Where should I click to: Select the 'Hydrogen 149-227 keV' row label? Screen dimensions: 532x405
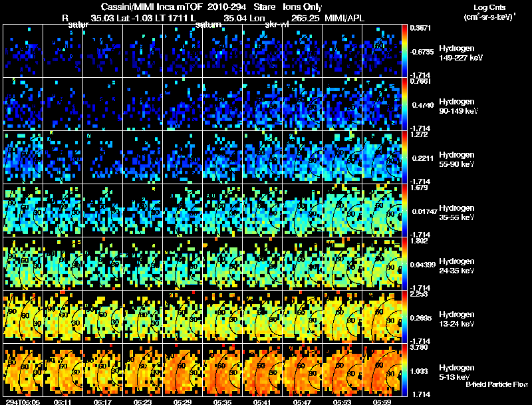point(461,53)
